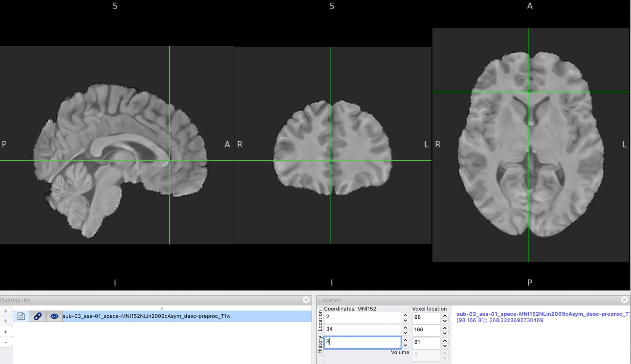
Task: Click the sagittal brain view on left
Action: [x=117, y=145]
